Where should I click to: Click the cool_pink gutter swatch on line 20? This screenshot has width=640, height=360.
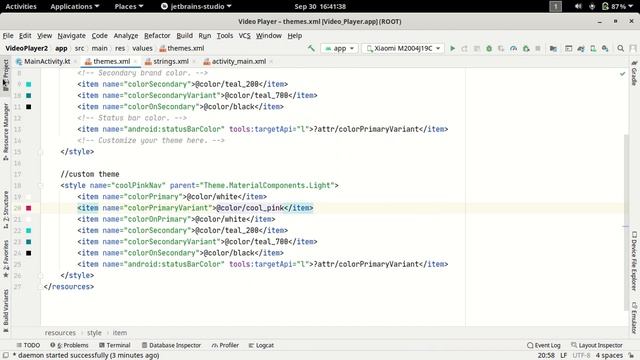coord(29,208)
